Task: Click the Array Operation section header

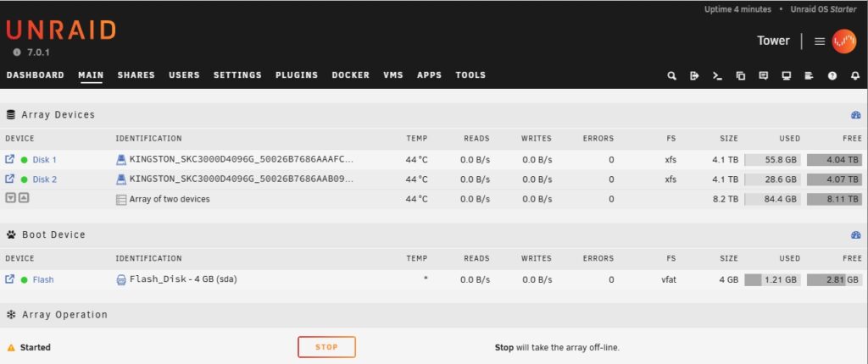Action: pyautogui.click(x=434, y=315)
